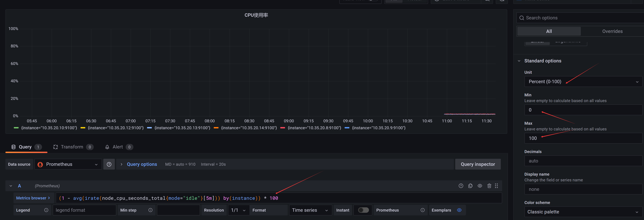The height and width of the screenshot is (220, 644).
Task: Click the info icon beside Prometheus label
Action: (x=422, y=210)
